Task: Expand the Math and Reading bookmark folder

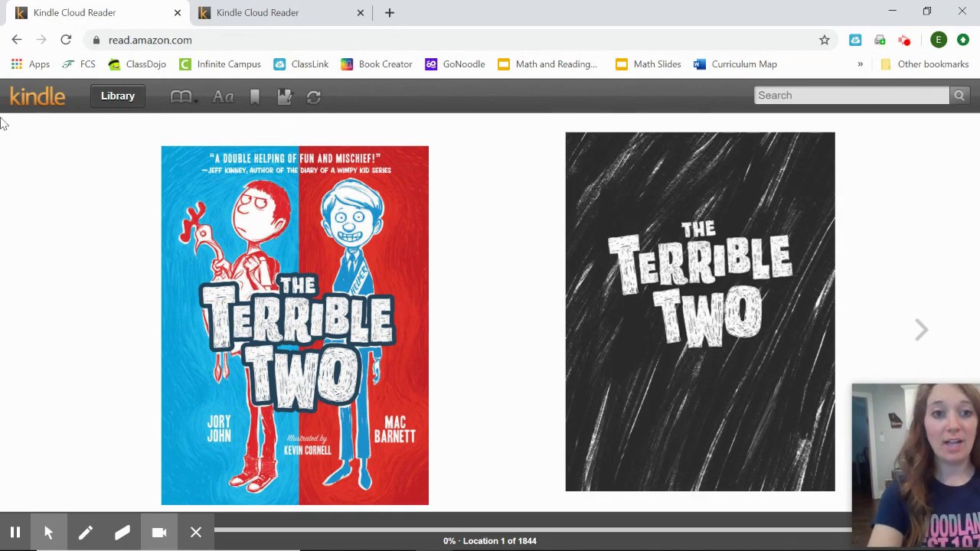Action: pyautogui.click(x=548, y=64)
